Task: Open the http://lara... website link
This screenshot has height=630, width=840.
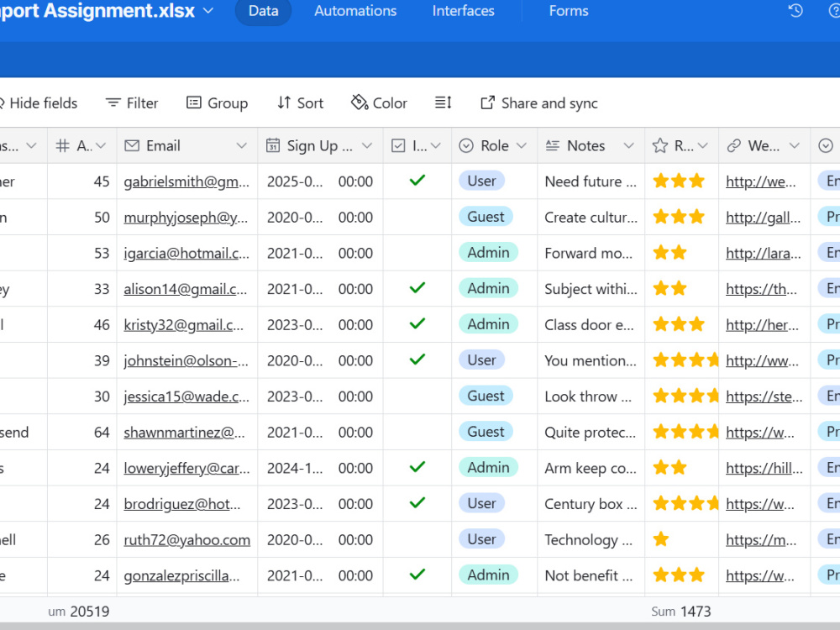Action: (764, 254)
